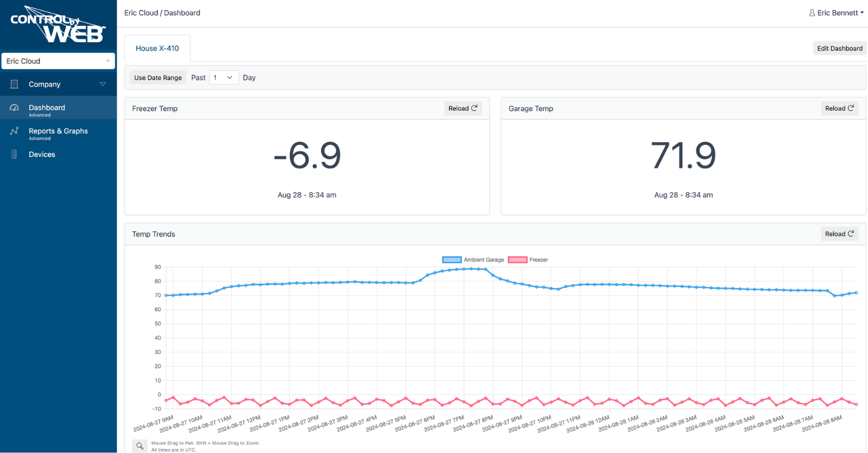Viewport: 868px width, 453px height.
Task: Select the Dashboard gauge icon in sidebar
Action: [13, 107]
